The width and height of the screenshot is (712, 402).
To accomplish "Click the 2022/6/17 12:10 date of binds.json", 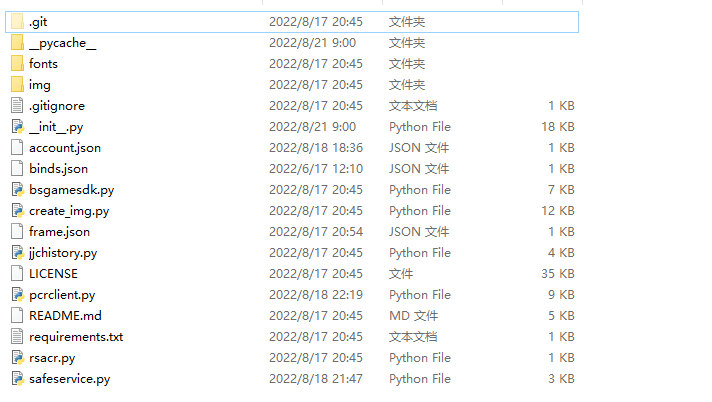I will point(316,169).
